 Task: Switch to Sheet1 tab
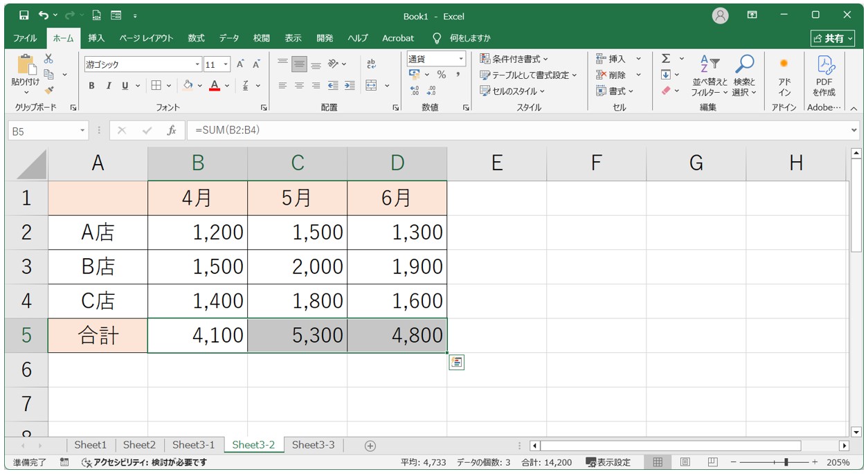(91, 445)
